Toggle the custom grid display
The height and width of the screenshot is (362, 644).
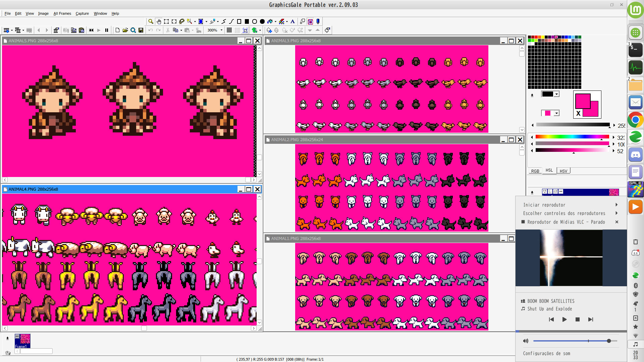[237, 30]
